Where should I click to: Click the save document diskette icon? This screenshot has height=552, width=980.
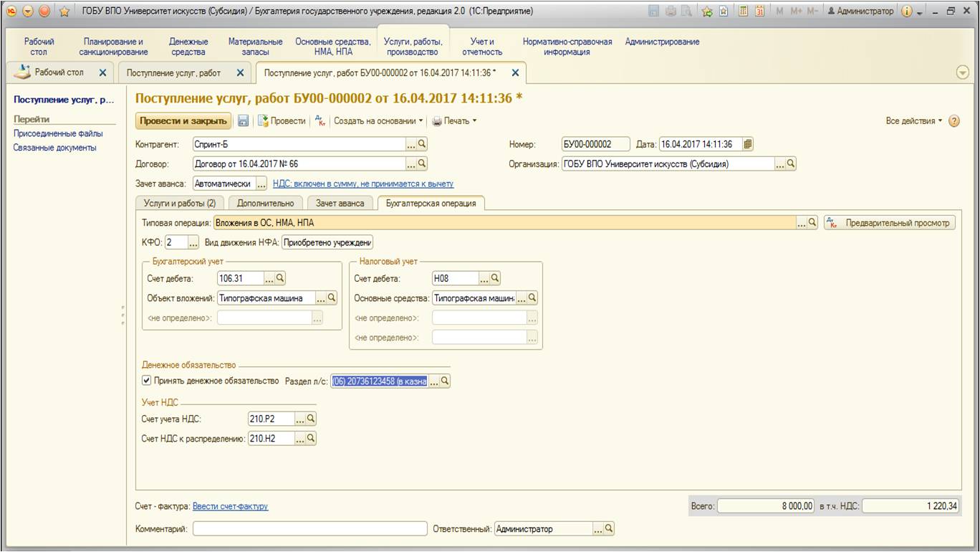point(244,121)
